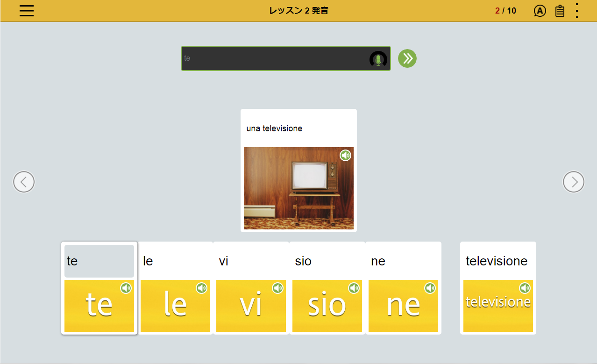Image resolution: width=597 pixels, height=364 pixels.
Task: Click the 2 / 10 progress counter
Action: (x=505, y=11)
